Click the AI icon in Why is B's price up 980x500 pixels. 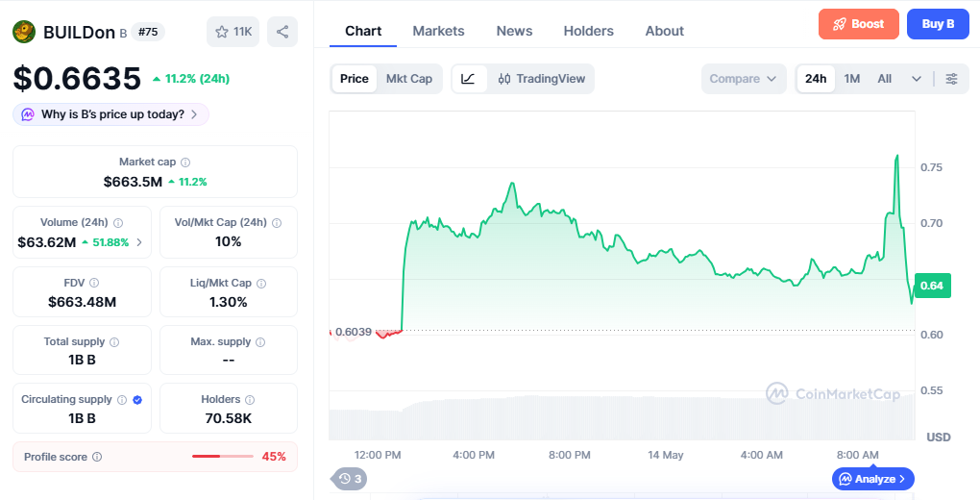(x=28, y=114)
